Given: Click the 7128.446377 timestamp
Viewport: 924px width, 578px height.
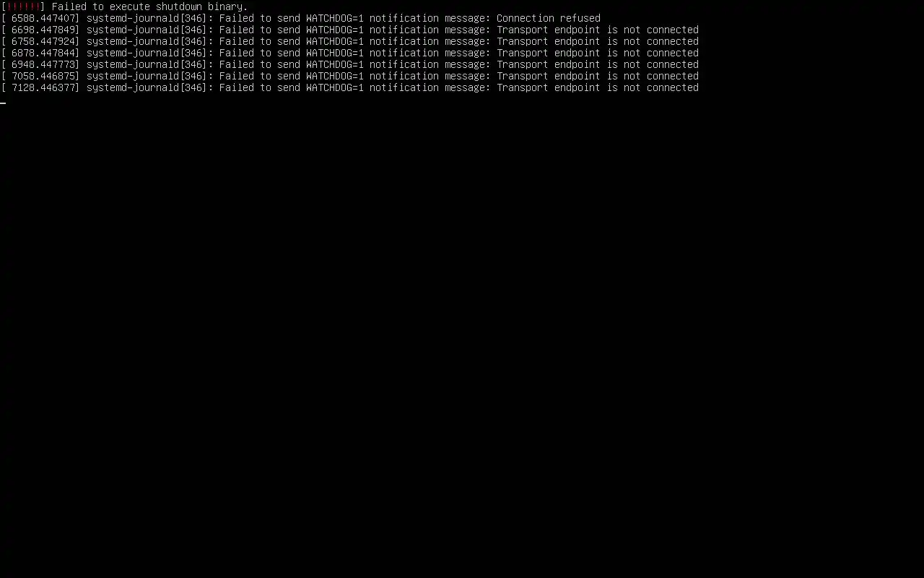Looking at the screenshot, I should [45, 87].
